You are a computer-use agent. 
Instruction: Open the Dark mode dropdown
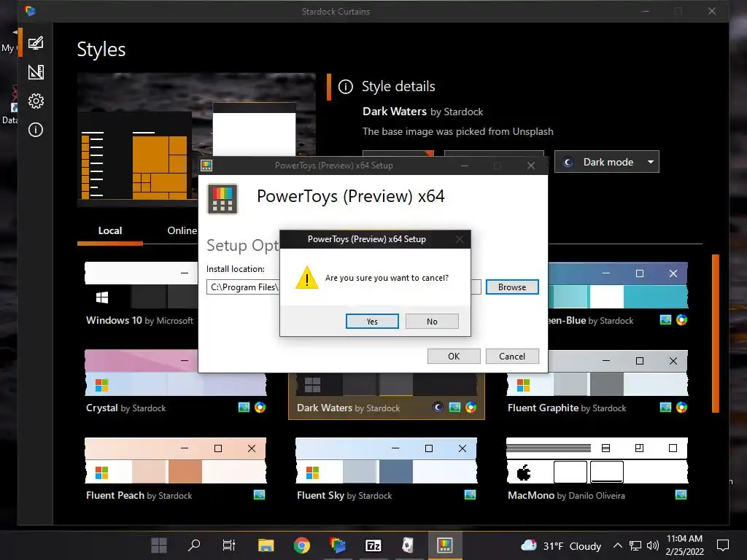pyautogui.click(x=606, y=162)
